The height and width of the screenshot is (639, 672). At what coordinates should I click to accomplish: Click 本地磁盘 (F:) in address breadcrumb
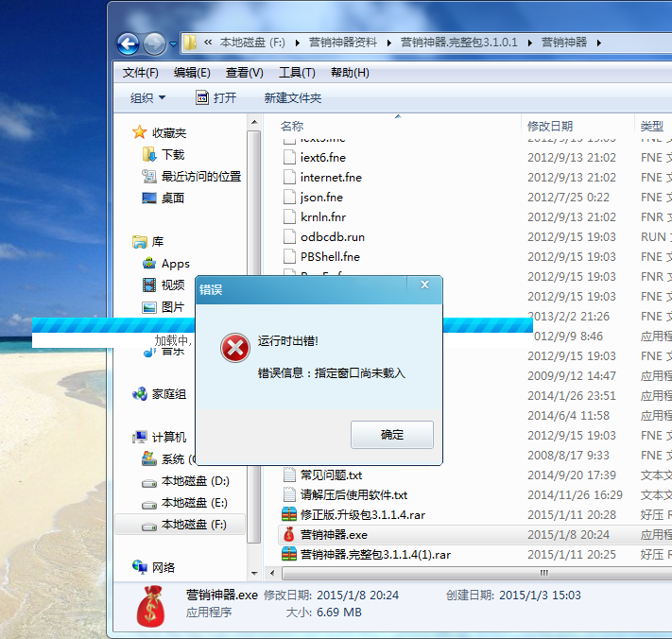click(x=252, y=43)
